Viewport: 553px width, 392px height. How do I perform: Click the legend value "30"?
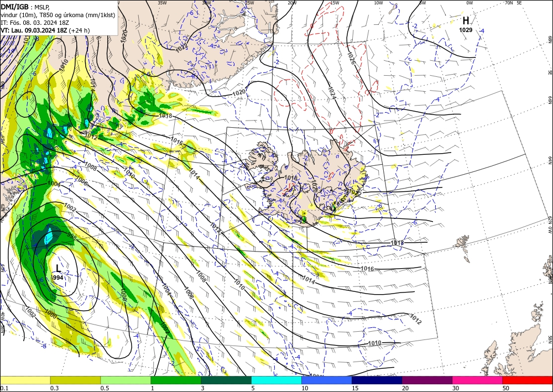tap(456, 388)
